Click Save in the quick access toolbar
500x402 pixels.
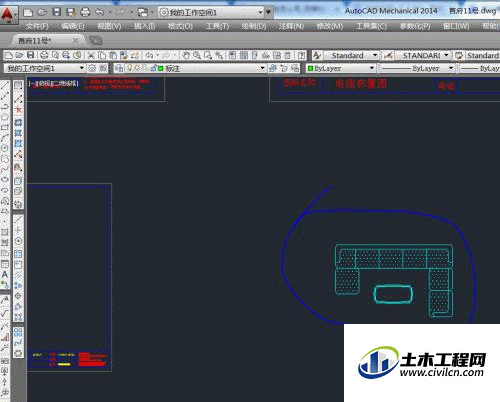[57, 13]
